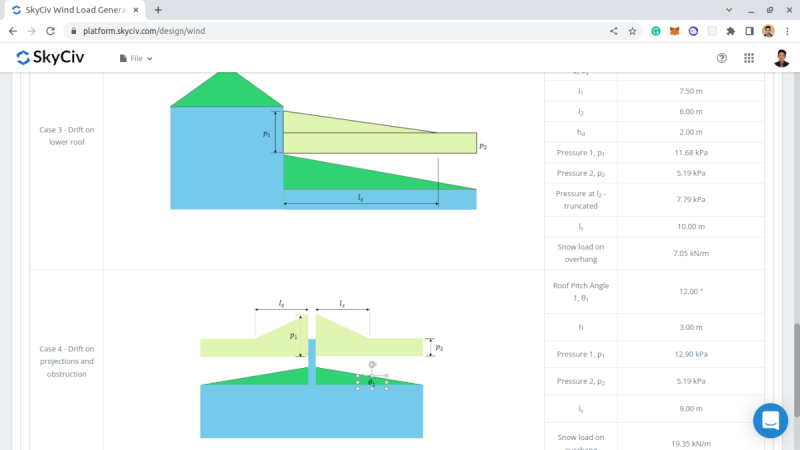Bookmark this page with the star icon
The height and width of the screenshot is (450, 800).
pyautogui.click(x=632, y=31)
